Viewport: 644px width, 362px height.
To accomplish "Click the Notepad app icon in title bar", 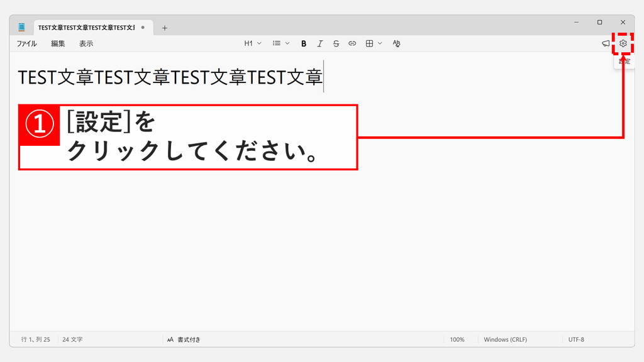I will [x=22, y=28].
